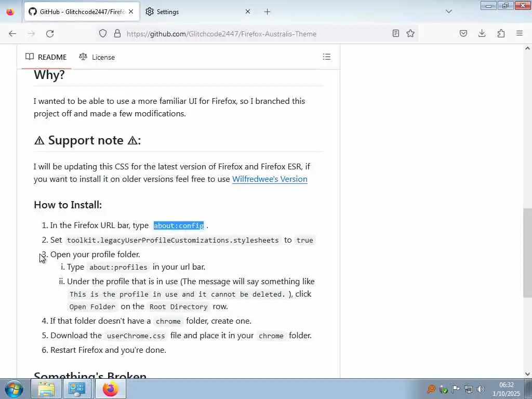Open the README outline list icon

tap(326, 57)
